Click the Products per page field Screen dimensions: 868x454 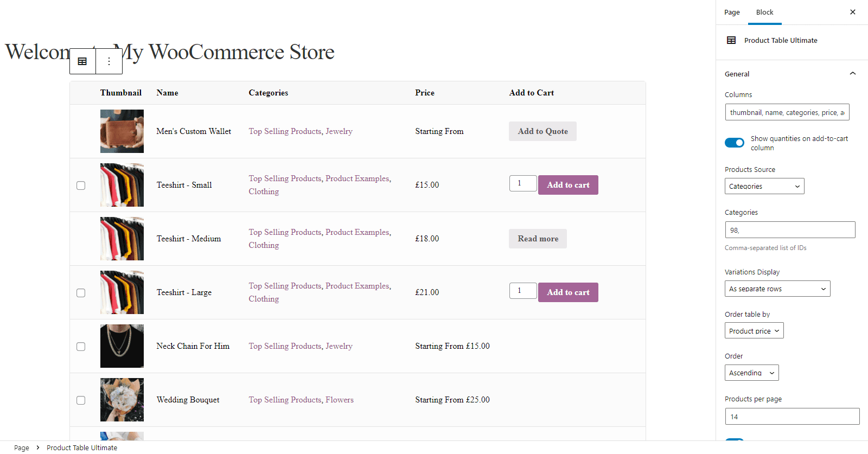(792, 417)
